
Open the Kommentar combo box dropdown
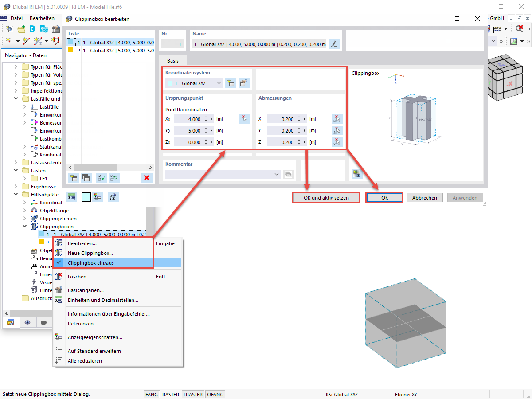(277, 174)
